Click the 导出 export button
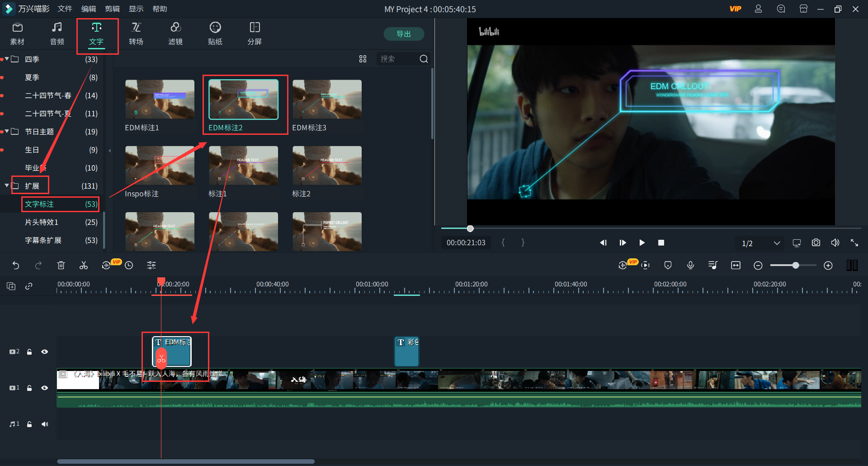 click(404, 34)
